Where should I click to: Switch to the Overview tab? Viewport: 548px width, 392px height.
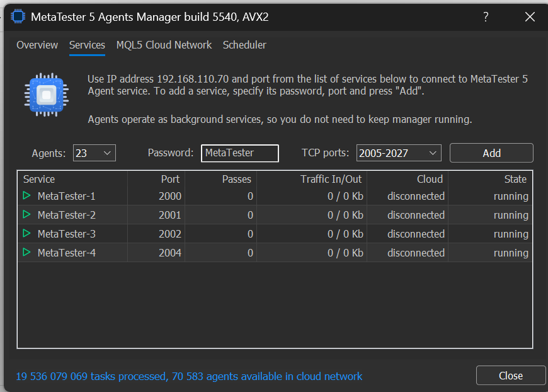(37, 45)
